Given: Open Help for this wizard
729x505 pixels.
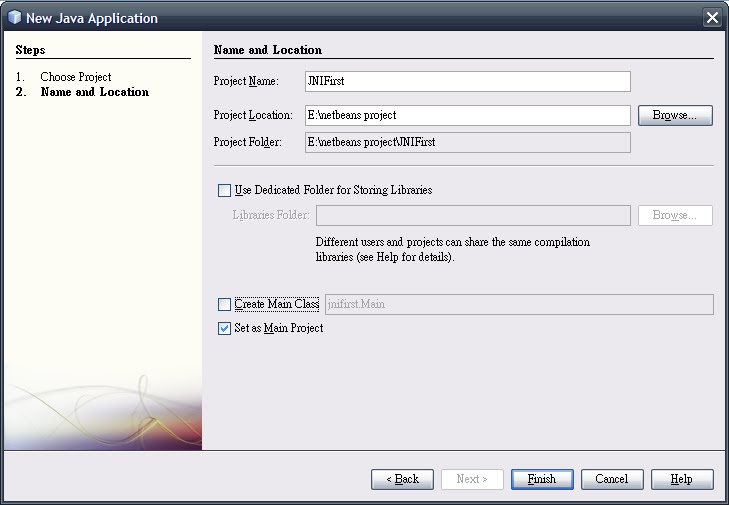Looking at the screenshot, I should (682, 479).
